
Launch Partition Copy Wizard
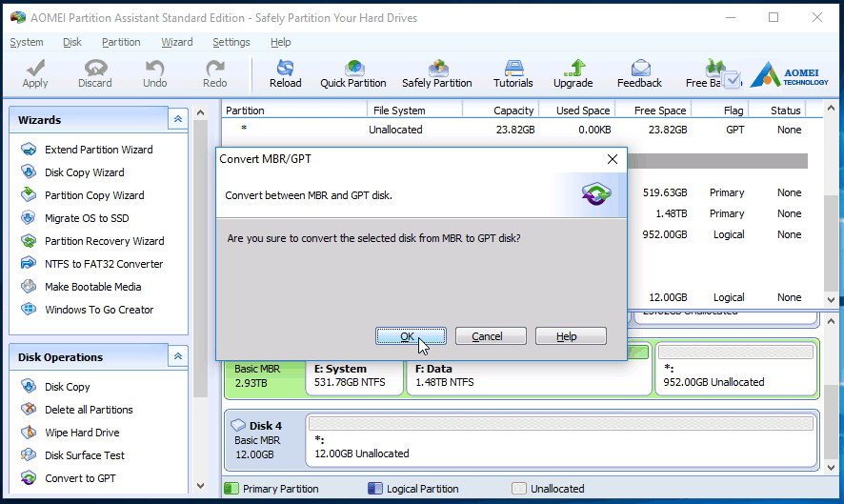tap(94, 195)
